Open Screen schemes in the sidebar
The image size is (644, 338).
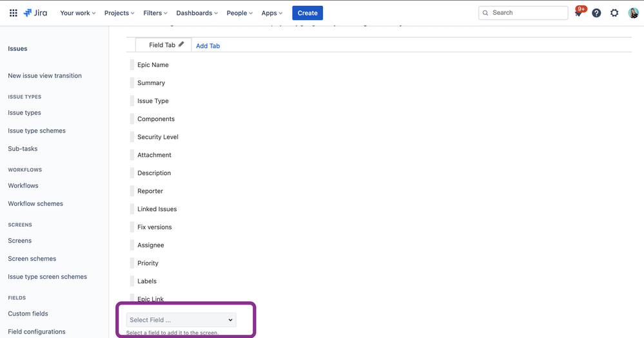click(32, 258)
